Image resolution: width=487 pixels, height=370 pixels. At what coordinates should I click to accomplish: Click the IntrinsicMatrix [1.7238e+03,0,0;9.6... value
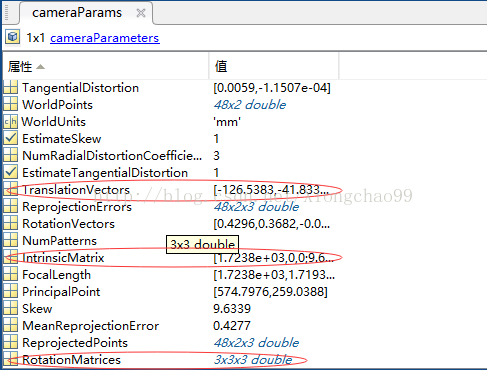(273, 258)
